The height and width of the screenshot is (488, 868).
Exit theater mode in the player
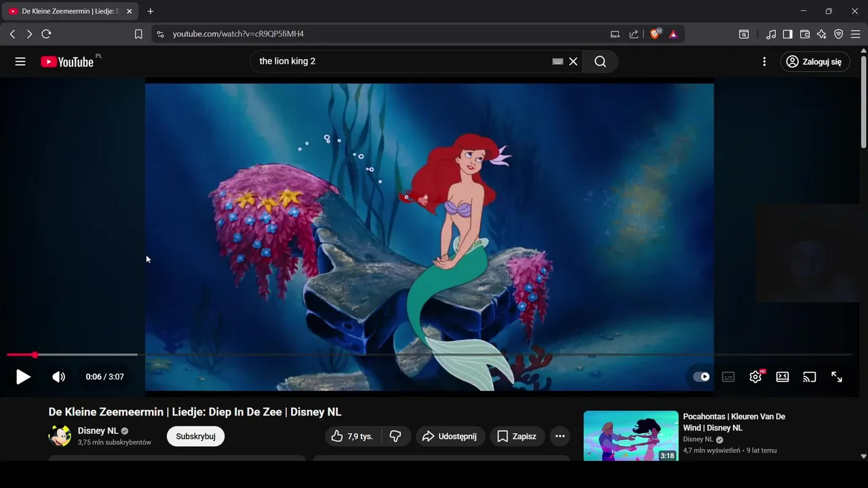[783, 377]
